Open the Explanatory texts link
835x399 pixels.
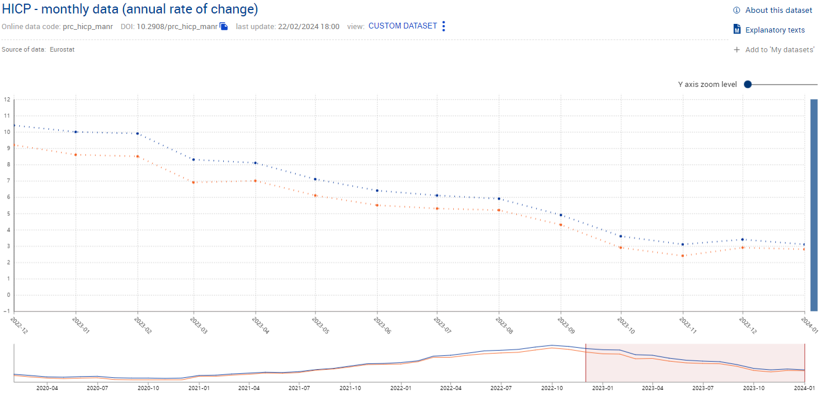pos(775,30)
